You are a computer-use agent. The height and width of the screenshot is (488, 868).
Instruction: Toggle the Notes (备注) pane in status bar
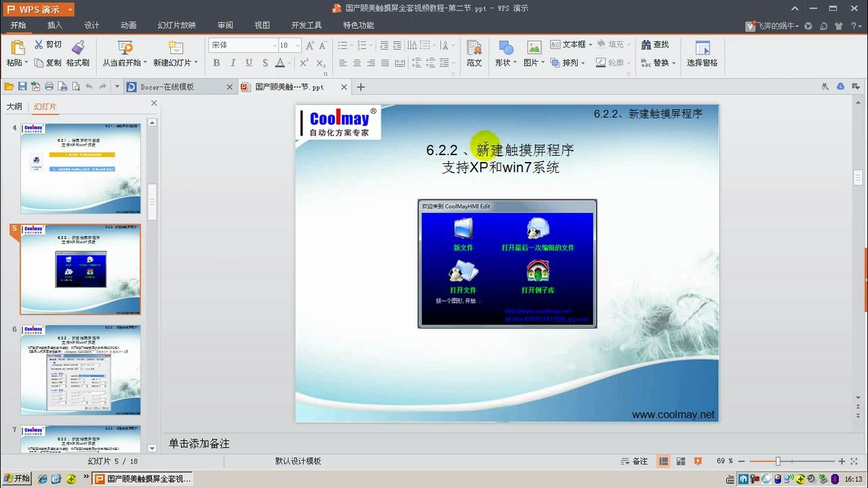[634, 461]
